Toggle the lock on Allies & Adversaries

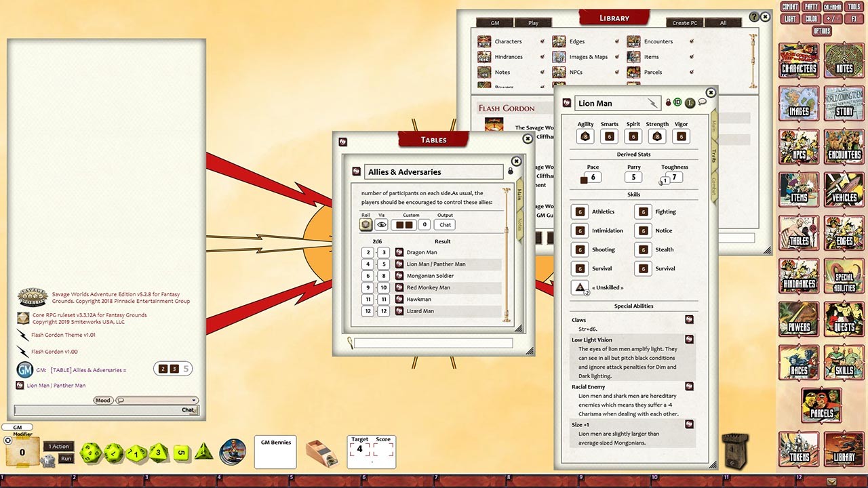[511, 171]
